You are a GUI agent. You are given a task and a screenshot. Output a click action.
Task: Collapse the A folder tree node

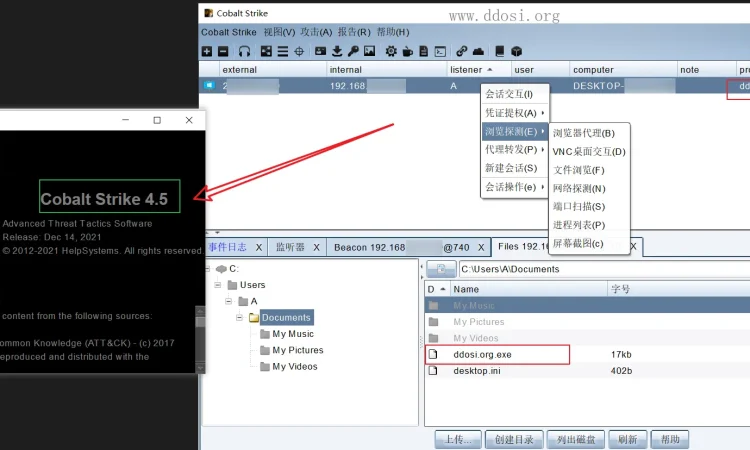click(x=229, y=301)
